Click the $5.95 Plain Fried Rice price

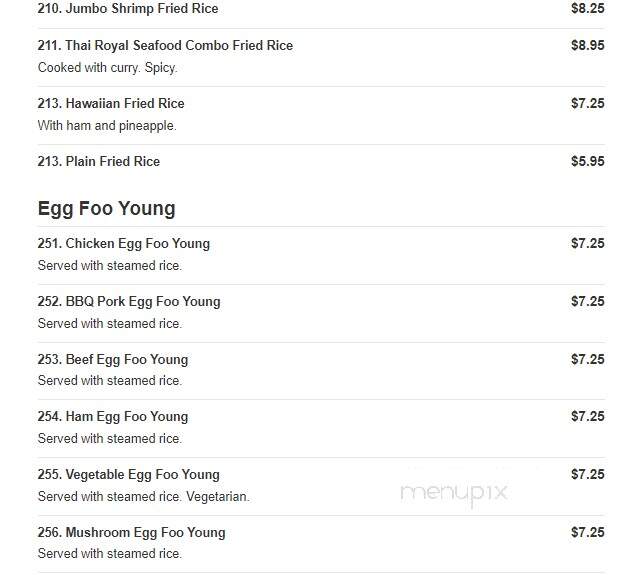point(588,162)
